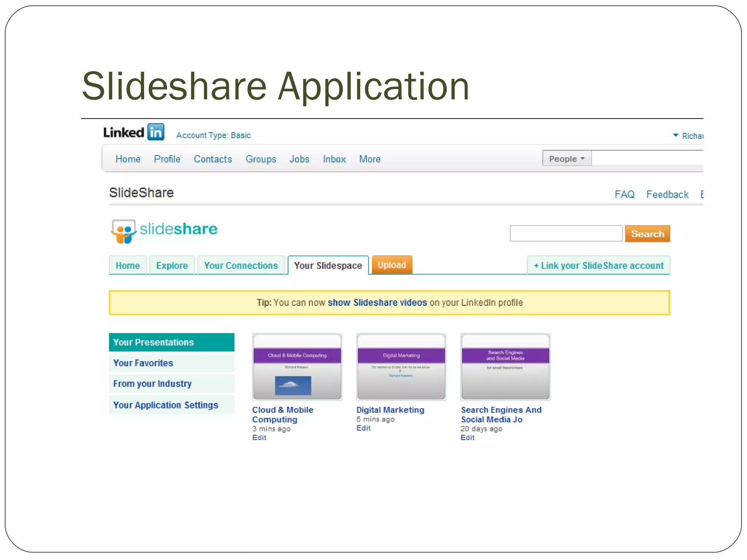Open the Home item in LinkedIn navigation

[128, 159]
